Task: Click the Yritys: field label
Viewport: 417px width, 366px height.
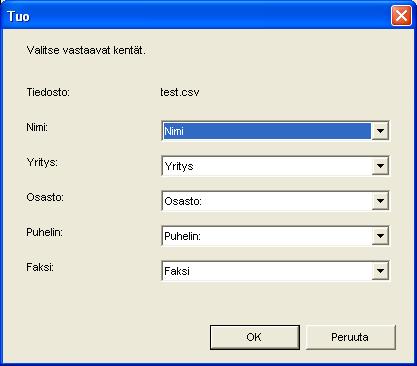Action: 42,162
